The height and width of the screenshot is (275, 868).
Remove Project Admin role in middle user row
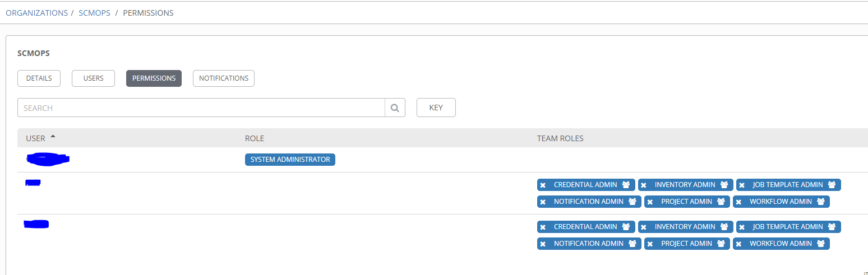coord(650,202)
